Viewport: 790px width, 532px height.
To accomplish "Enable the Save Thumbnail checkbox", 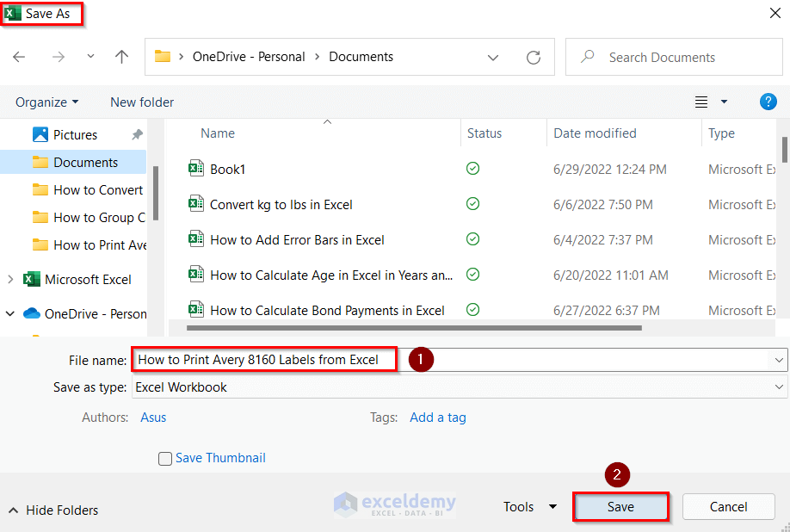I will [x=164, y=459].
